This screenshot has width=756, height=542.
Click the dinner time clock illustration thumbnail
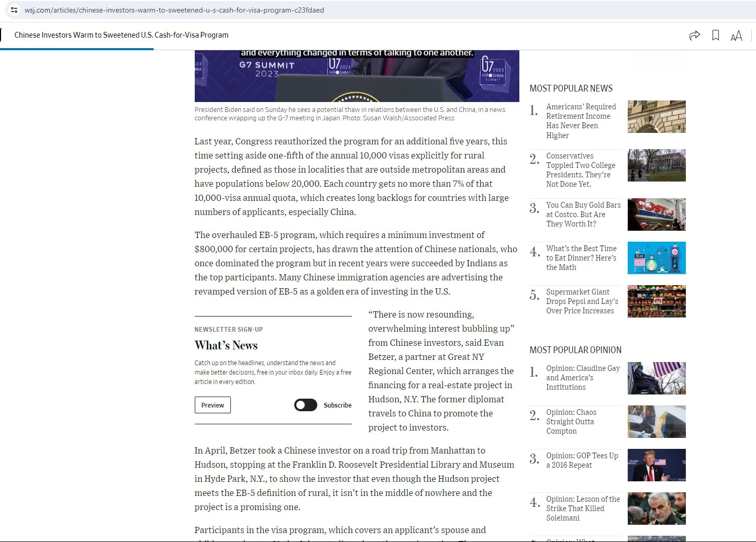pyautogui.click(x=657, y=258)
